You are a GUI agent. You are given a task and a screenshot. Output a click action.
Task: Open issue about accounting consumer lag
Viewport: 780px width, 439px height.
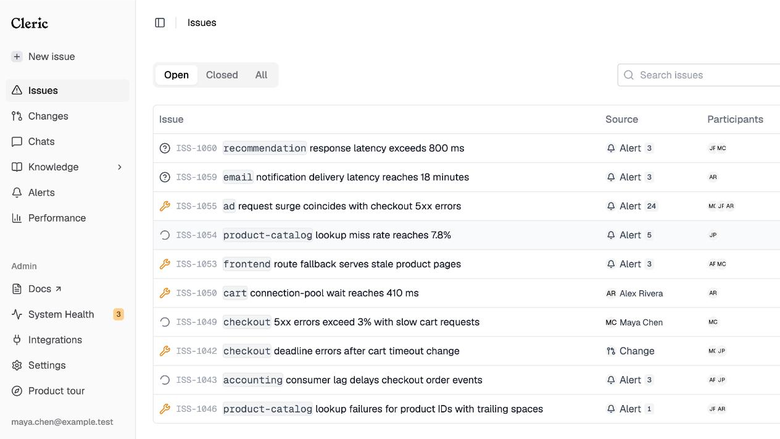point(353,380)
